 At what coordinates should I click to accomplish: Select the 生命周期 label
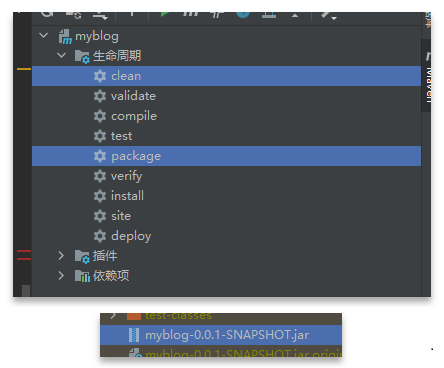(117, 56)
